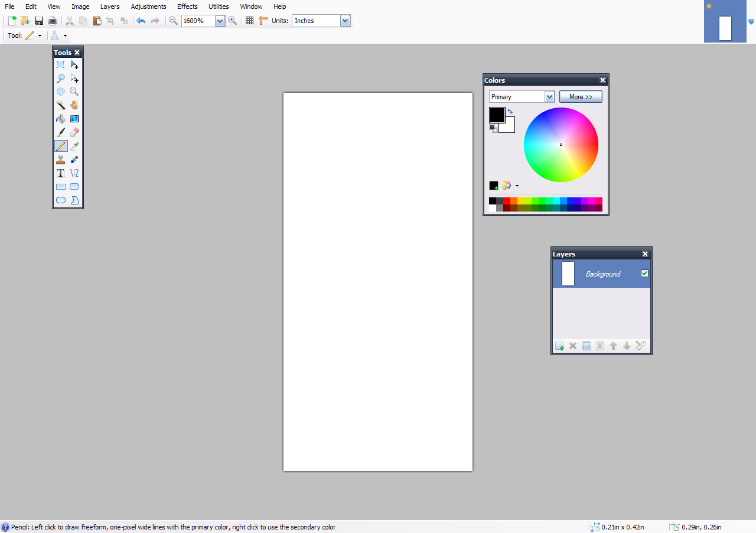Open layer properties in Layers panel
This screenshot has height=533, width=756.
[x=641, y=346]
